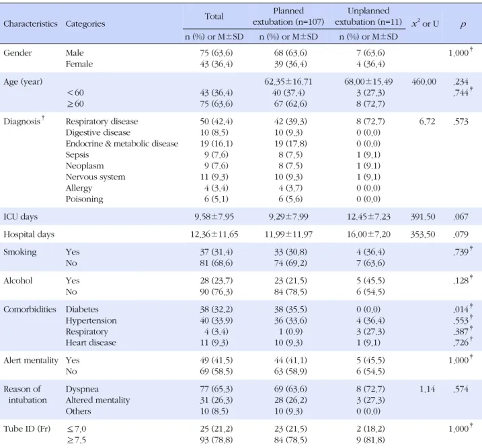482x448 pixels.
Task: Select the U value '353.50'
Action: [x=423, y=234]
